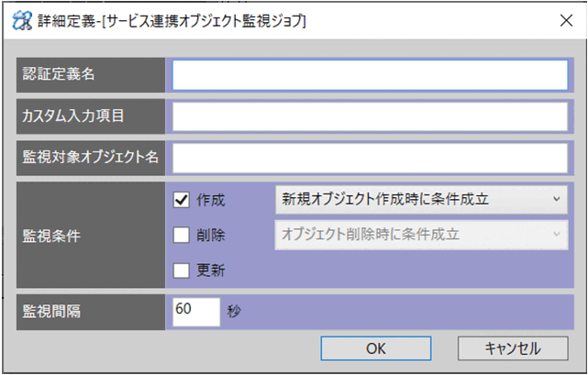Viewport: 588px width, 375px height.
Task: Focus the 認証定義名 text field
Action: (x=370, y=75)
